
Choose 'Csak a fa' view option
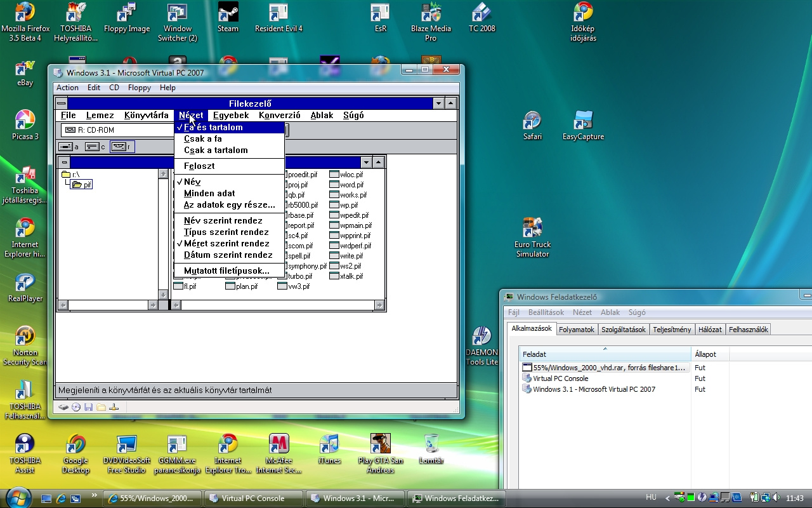pyautogui.click(x=229, y=138)
